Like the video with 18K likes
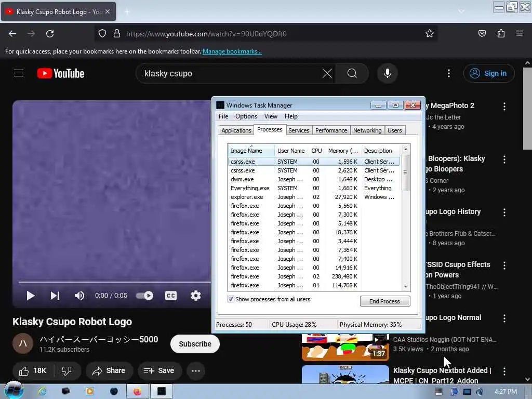532x399 pixels. tap(33, 371)
